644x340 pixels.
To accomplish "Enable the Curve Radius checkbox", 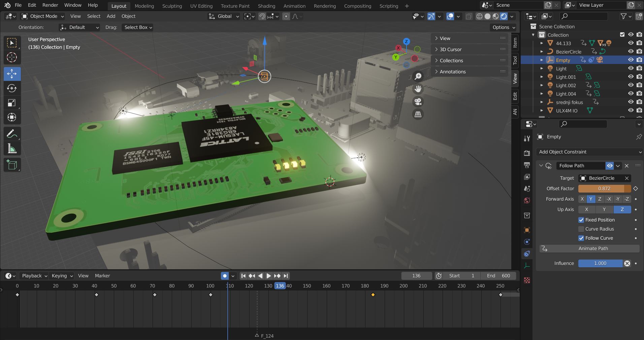I will (x=581, y=229).
